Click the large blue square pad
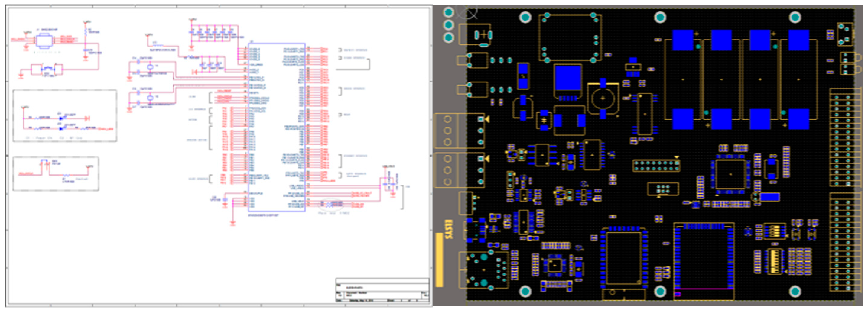 (568, 78)
